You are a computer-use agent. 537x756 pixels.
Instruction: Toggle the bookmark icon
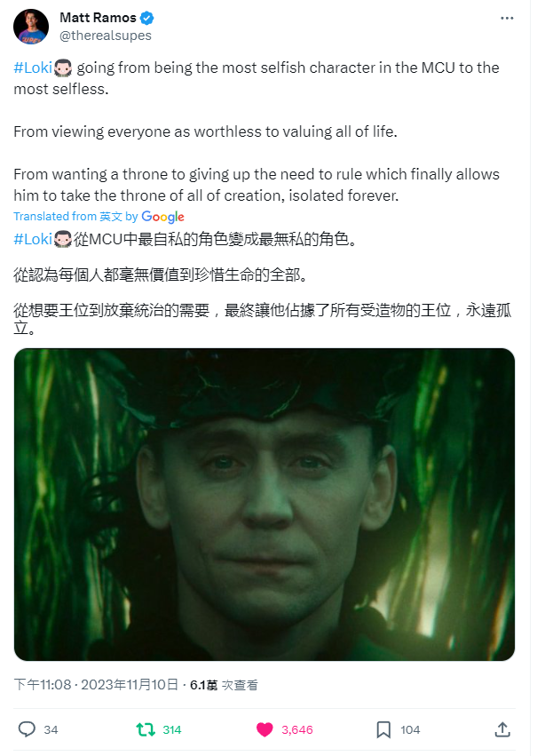(x=383, y=729)
